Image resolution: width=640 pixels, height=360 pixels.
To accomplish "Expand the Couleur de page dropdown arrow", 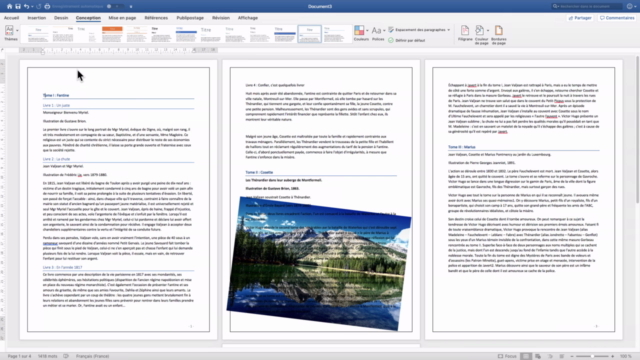I will 488,31.
